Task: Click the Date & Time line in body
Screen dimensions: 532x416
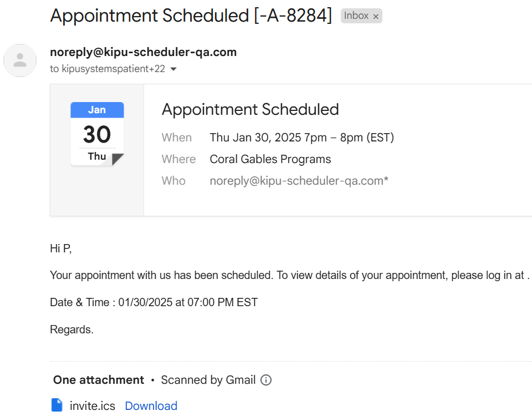Action: pos(154,302)
